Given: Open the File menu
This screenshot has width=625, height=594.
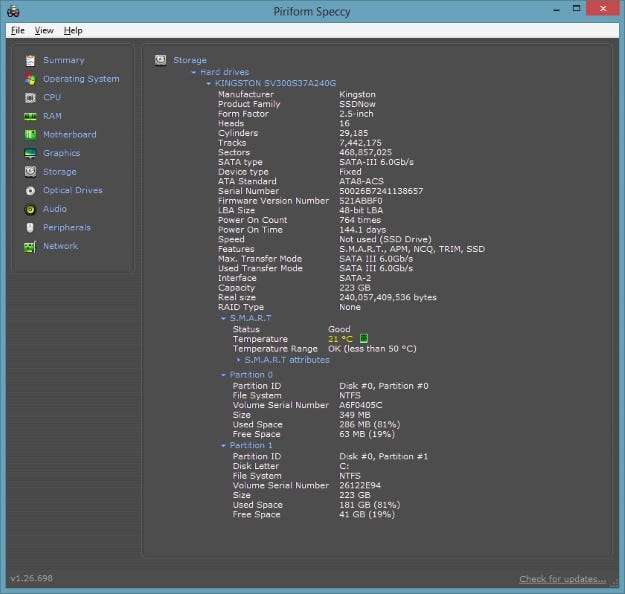Looking at the screenshot, I should (18, 31).
